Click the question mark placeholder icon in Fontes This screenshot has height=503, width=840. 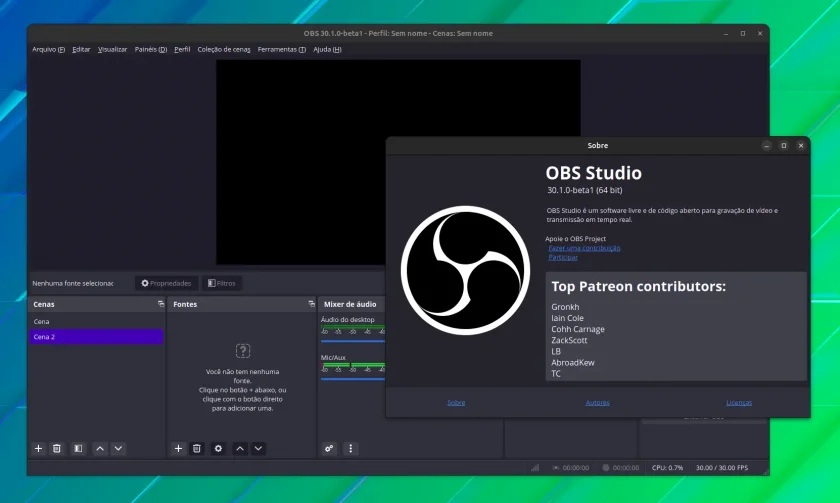coord(243,351)
